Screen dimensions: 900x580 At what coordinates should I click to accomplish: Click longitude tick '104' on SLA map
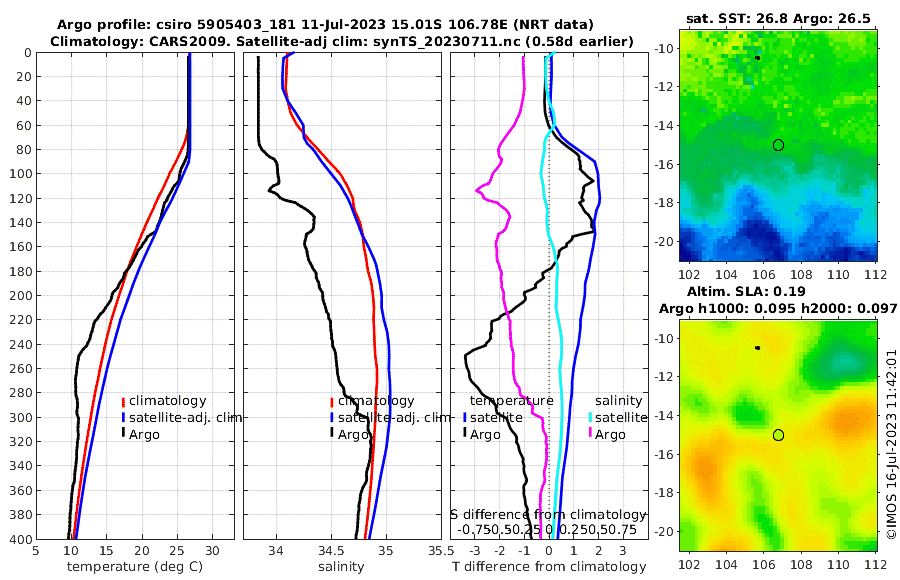pos(726,564)
